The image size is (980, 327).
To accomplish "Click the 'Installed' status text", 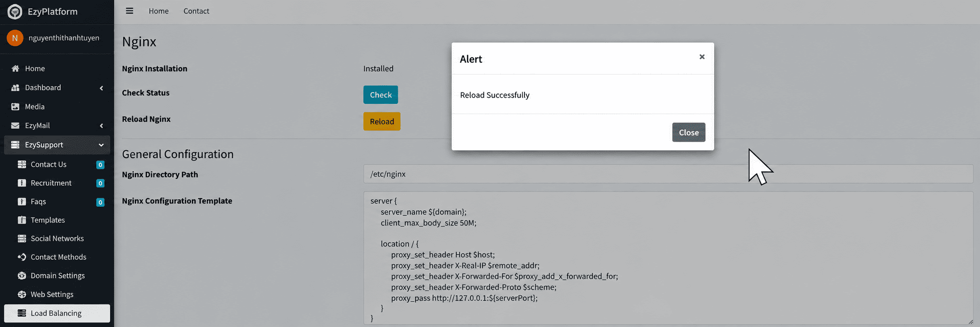I will click(378, 69).
